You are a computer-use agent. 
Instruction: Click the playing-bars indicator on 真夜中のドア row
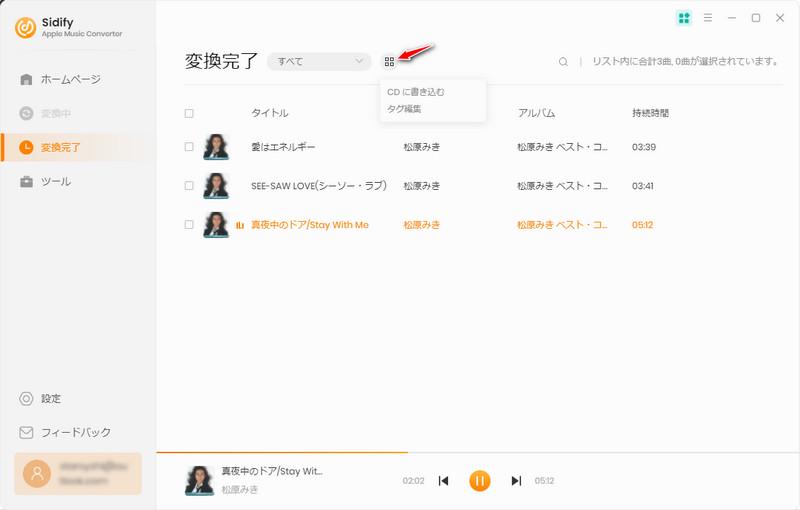pos(240,225)
